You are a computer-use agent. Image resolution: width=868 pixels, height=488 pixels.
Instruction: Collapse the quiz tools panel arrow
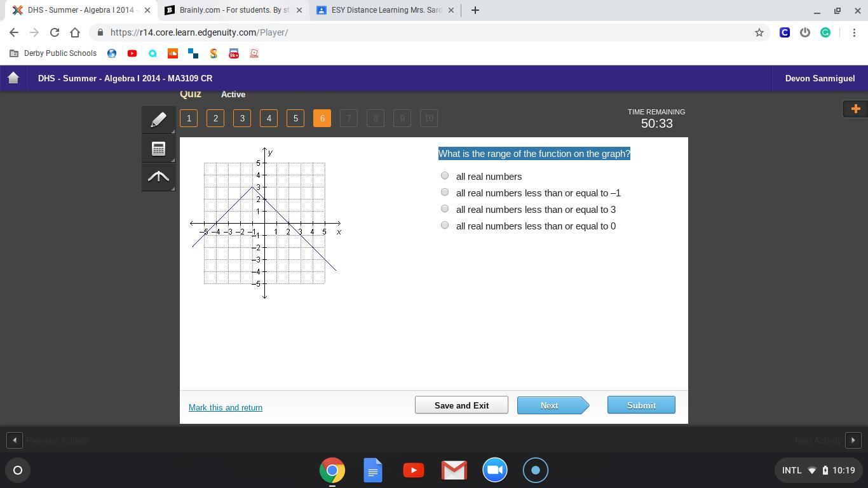point(158,177)
